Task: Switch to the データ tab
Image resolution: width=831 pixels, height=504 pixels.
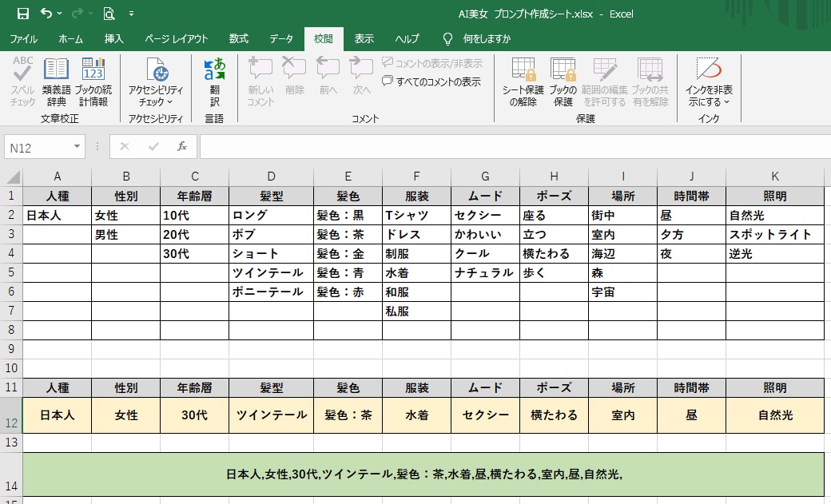Action: click(x=281, y=38)
